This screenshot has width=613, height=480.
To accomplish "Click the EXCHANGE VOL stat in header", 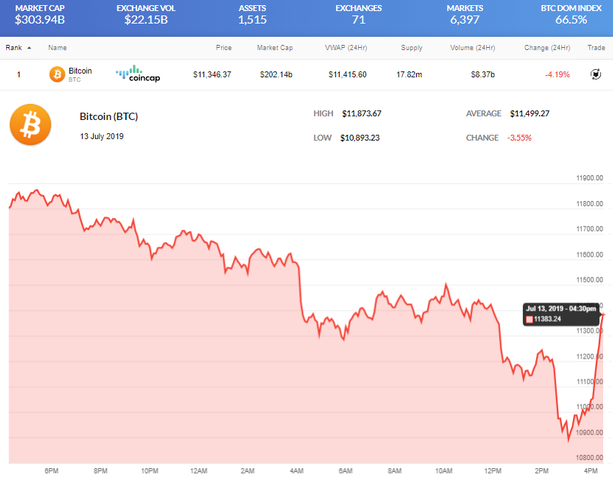I will 146,14.
